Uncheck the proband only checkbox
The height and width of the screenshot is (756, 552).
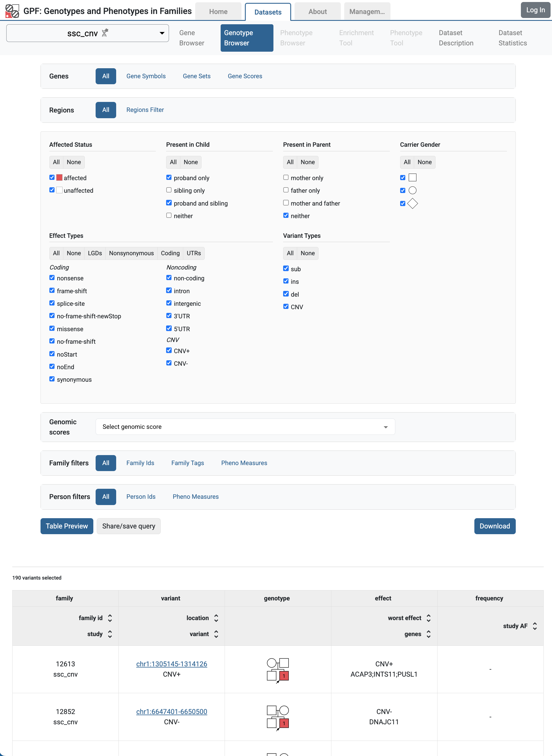169,178
